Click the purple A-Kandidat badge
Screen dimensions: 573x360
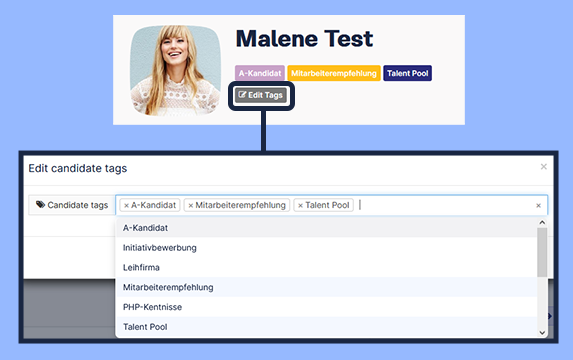point(260,73)
